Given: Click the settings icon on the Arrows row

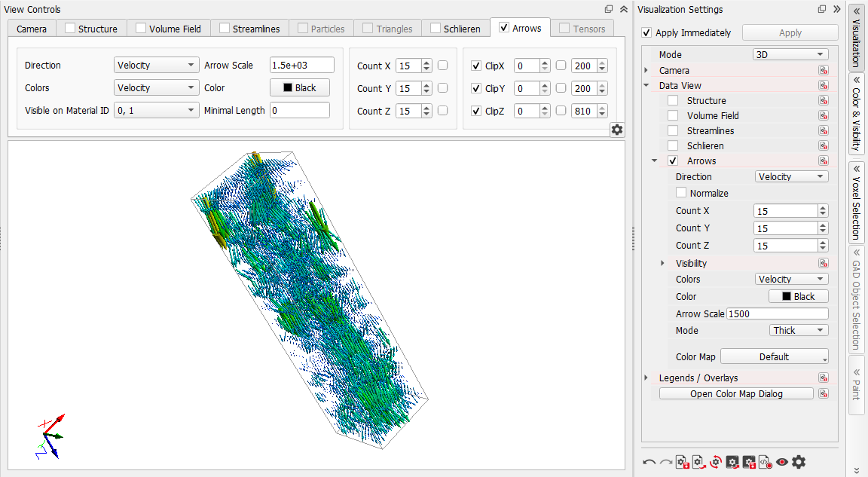Looking at the screenshot, I should pos(824,161).
